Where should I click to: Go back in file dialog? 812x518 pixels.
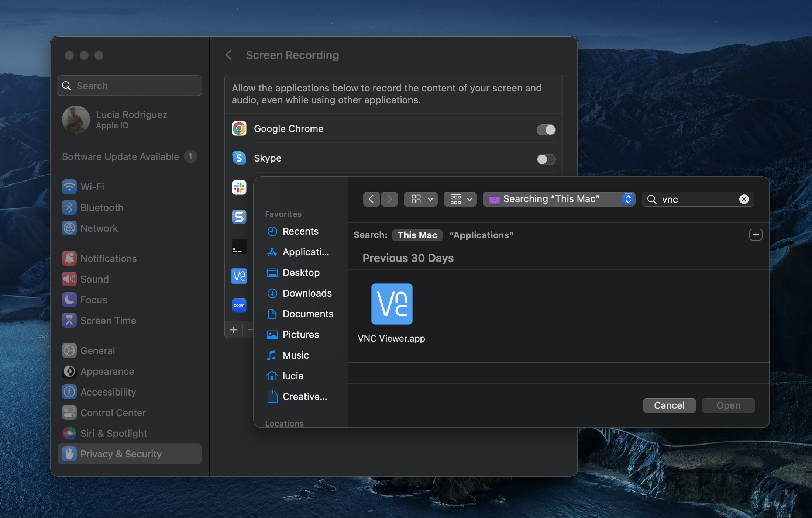[x=371, y=199]
